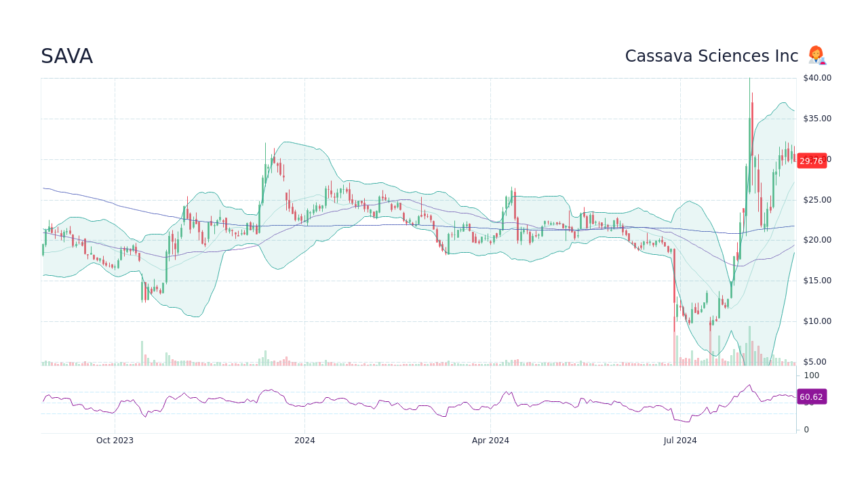Click the Oct 2023 date axis label
The width and height of the screenshot is (868, 488).
pos(115,441)
